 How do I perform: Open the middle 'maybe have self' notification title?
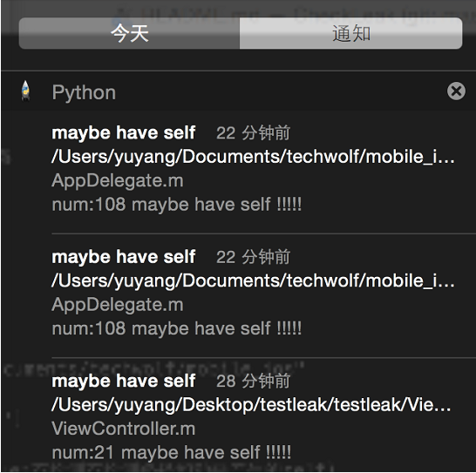124,257
